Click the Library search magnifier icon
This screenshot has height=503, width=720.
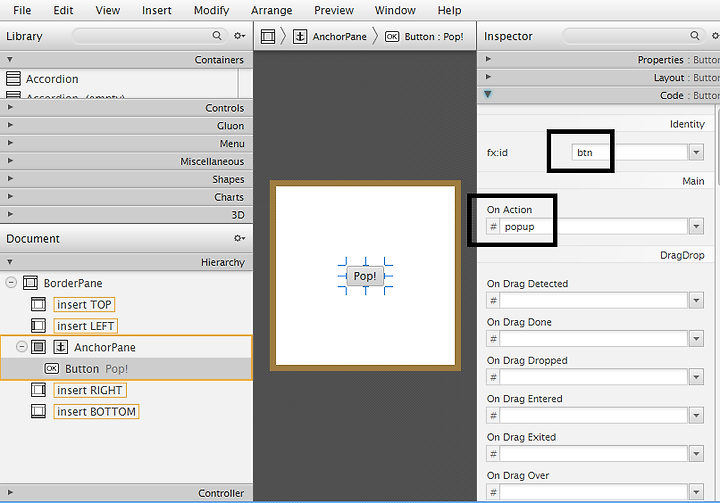[x=217, y=35]
